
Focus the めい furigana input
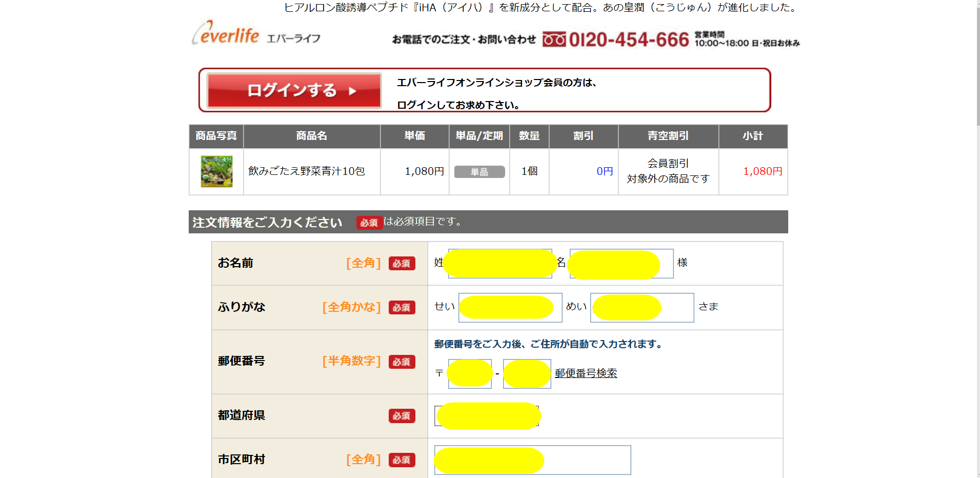642,308
